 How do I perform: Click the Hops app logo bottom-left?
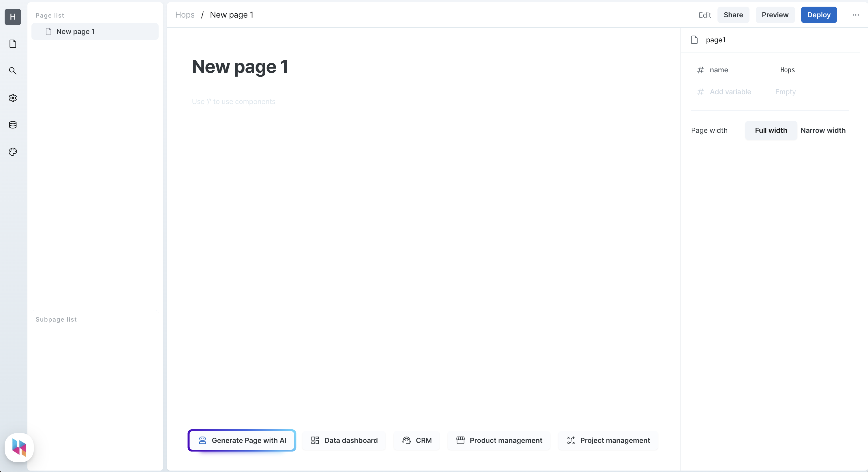point(19,448)
